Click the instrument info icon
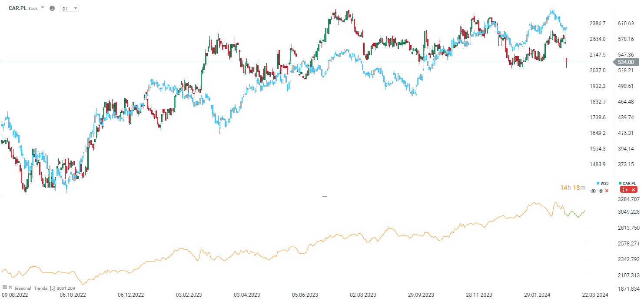This screenshot has height=302, width=644. point(52,8)
